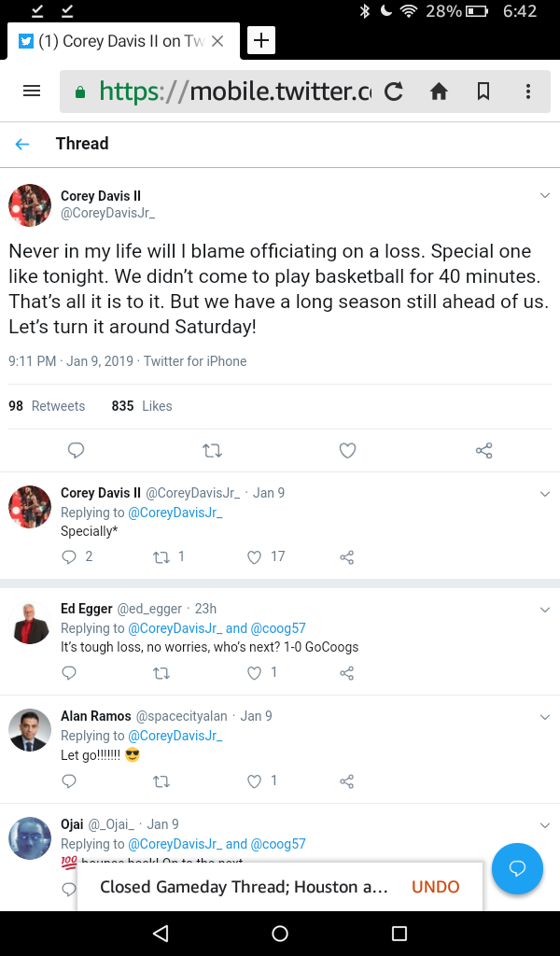This screenshot has height=956, width=560.
Task: Reload the page in the address bar
Action: coord(394,91)
